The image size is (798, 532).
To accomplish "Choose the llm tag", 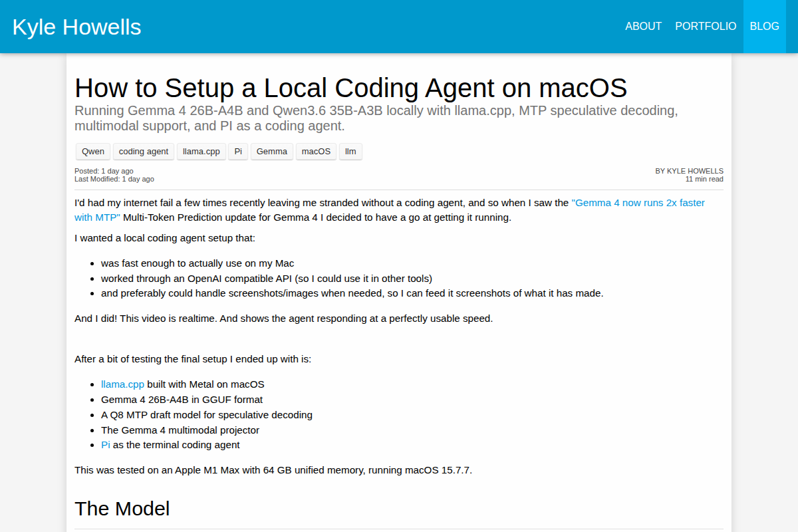I will pos(350,152).
